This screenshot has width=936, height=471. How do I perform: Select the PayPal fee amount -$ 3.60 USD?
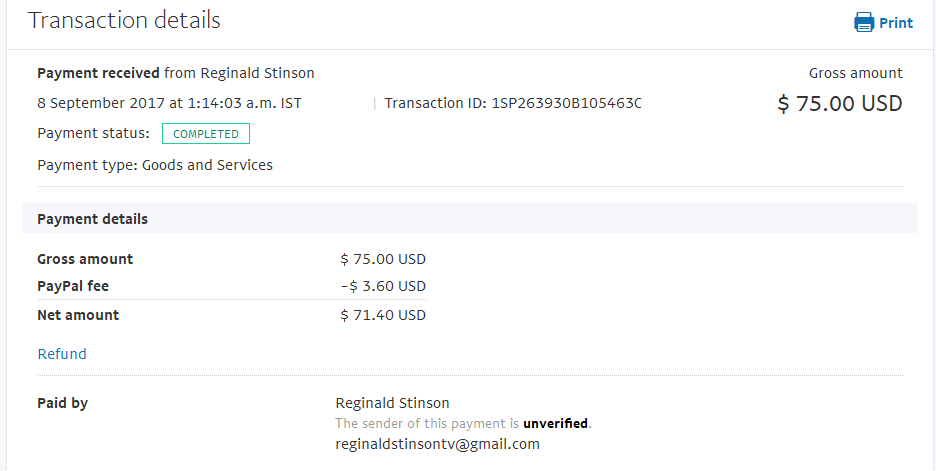click(383, 286)
